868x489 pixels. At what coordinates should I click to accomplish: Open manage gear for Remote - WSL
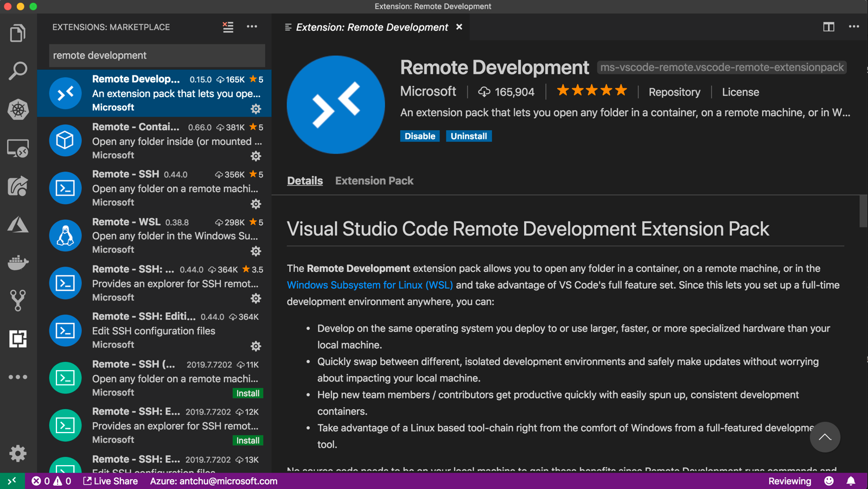click(x=256, y=251)
